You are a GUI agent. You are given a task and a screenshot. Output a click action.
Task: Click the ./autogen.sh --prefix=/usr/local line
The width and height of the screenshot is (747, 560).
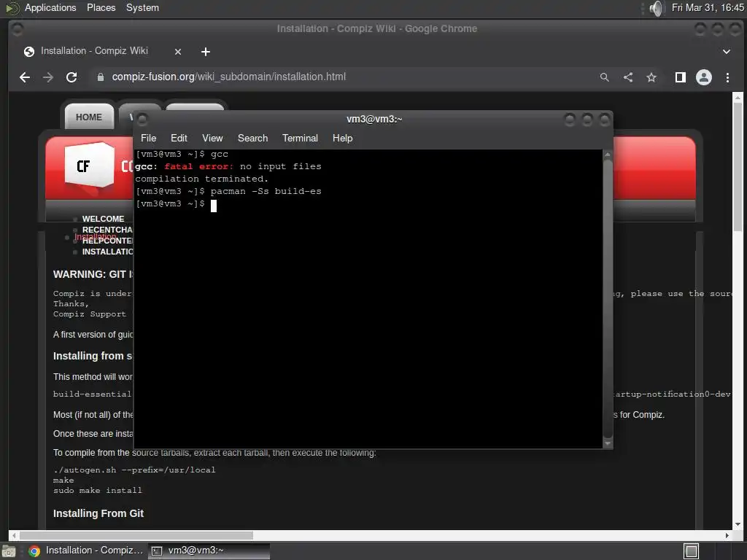click(134, 470)
